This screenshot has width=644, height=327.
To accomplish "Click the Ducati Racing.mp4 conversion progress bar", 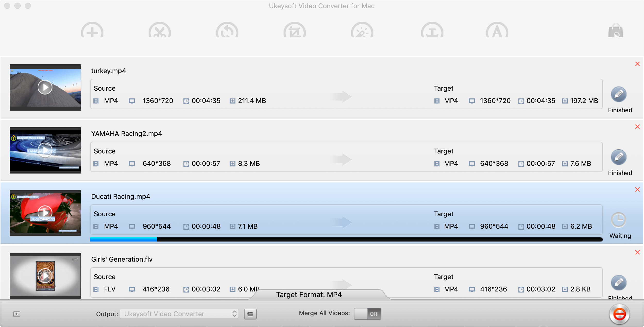I will point(345,239).
